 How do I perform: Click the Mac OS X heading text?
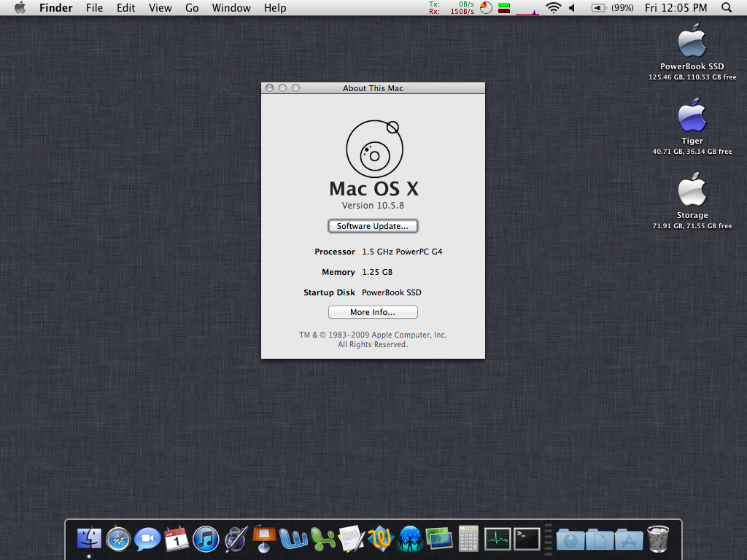click(x=374, y=189)
